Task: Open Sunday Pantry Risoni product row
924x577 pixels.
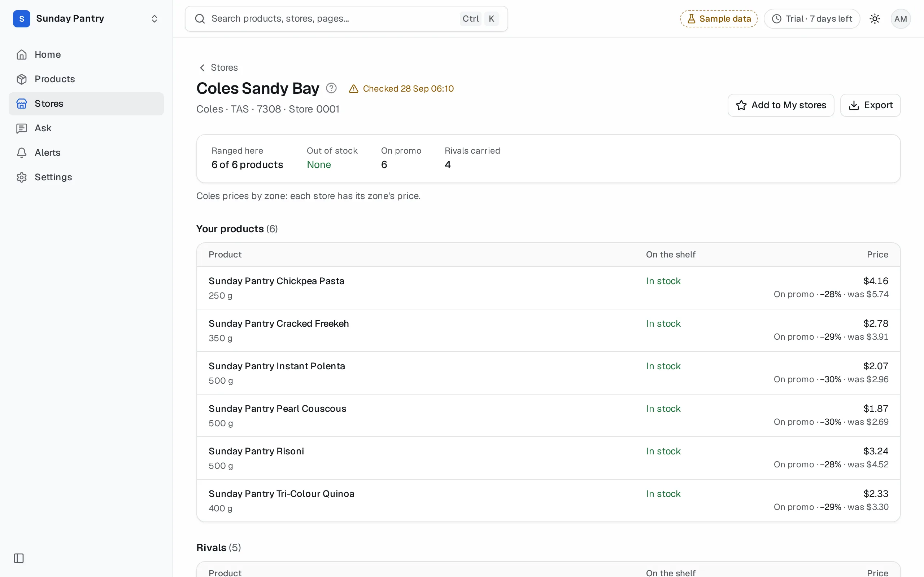Action: pyautogui.click(x=548, y=458)
